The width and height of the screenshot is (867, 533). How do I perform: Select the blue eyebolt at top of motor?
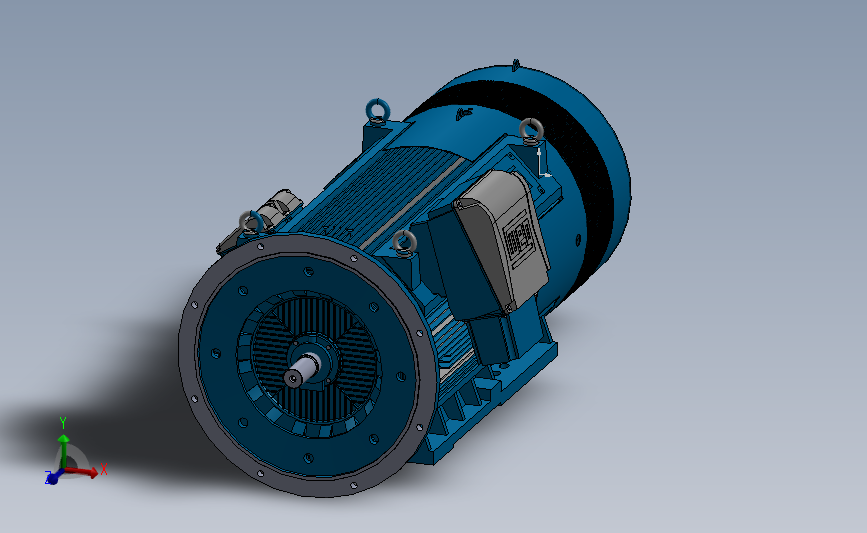click(378, 110)
